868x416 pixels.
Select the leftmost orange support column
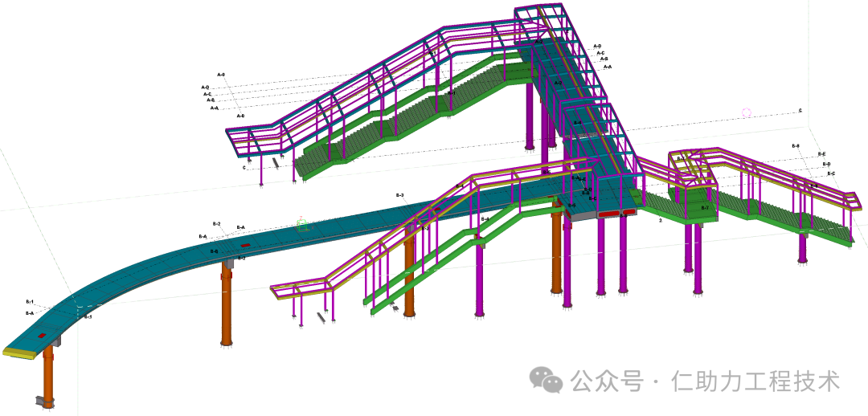coord(48,371)
